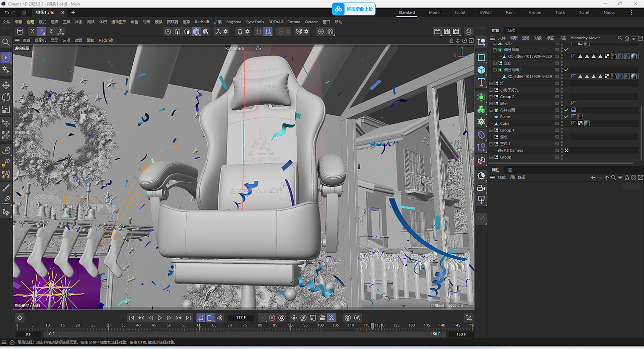Click the timeline playhead at frame 117
644x349 pixels.
(372, 326)
